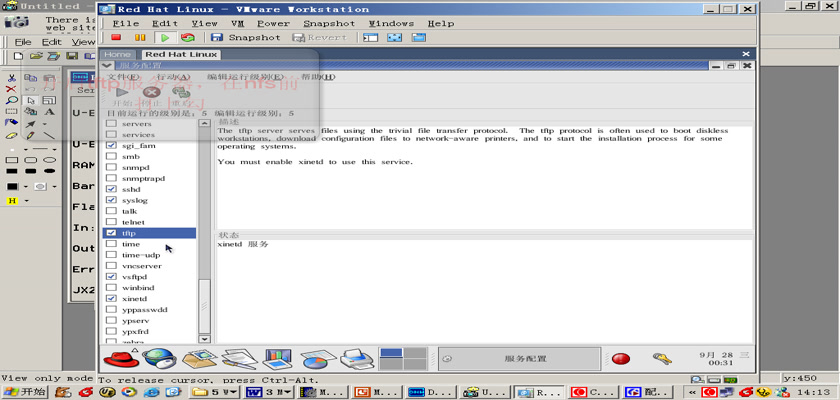Open the service window's title dropdown arrow
The width and height of the screenshot is (840, 400).
(107, 65)
